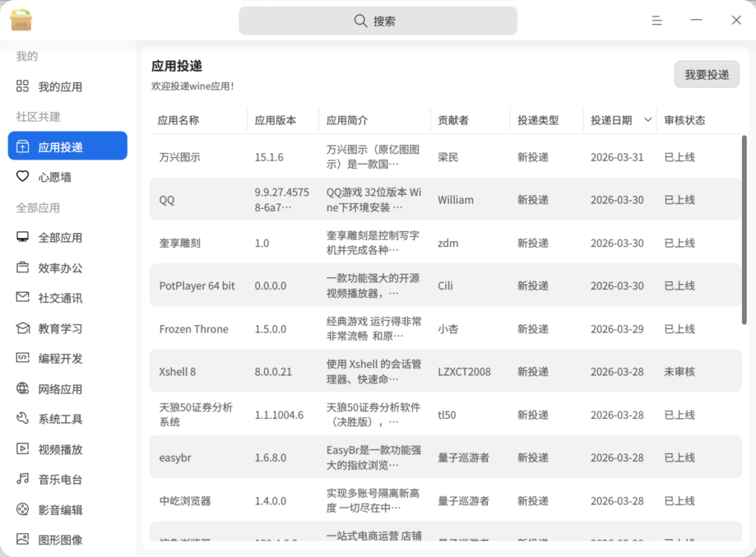Open the Music Radio note icon
The image size is (756, 557).
[x=23, y=480]
